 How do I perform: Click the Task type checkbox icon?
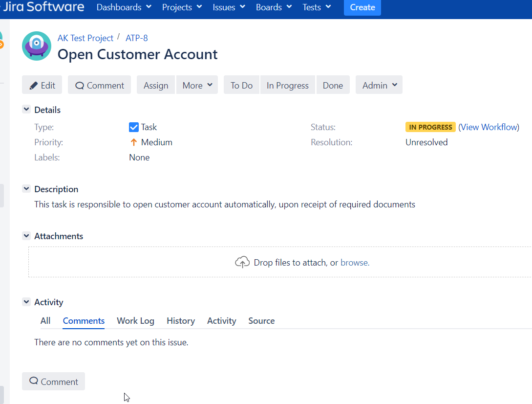[x=134, y=127]
